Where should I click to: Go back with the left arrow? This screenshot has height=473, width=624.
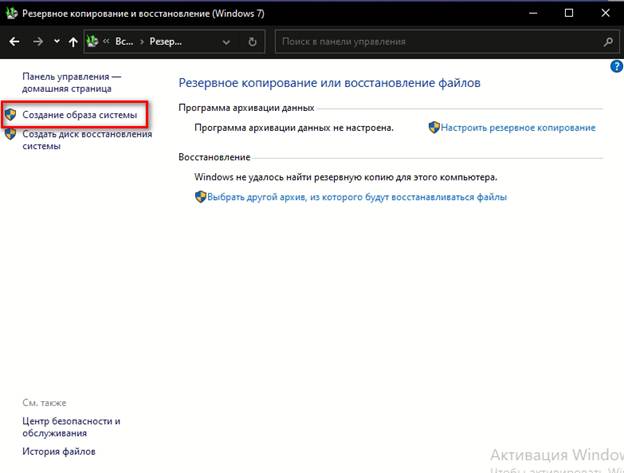click(x=14, y=42)
